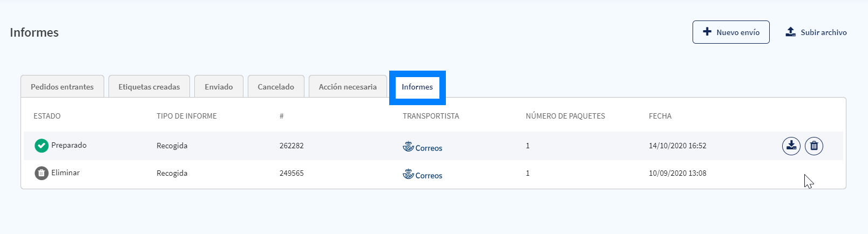Open the Enviado tab
The height and width of the screenshot is (234, 868).
(x=219, y=87)
